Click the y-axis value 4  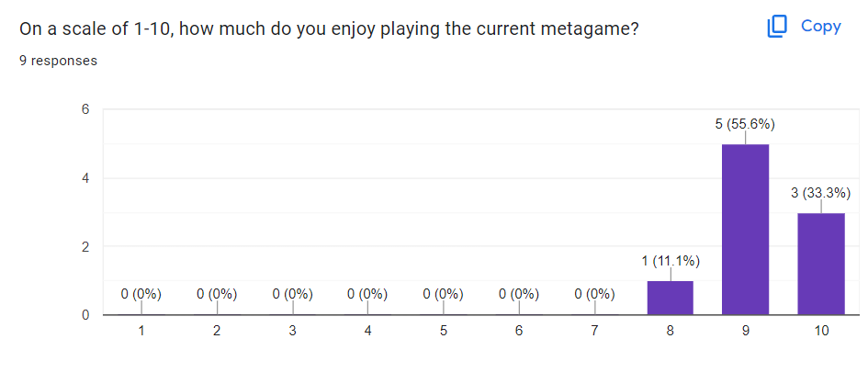[x=85, y=178]
